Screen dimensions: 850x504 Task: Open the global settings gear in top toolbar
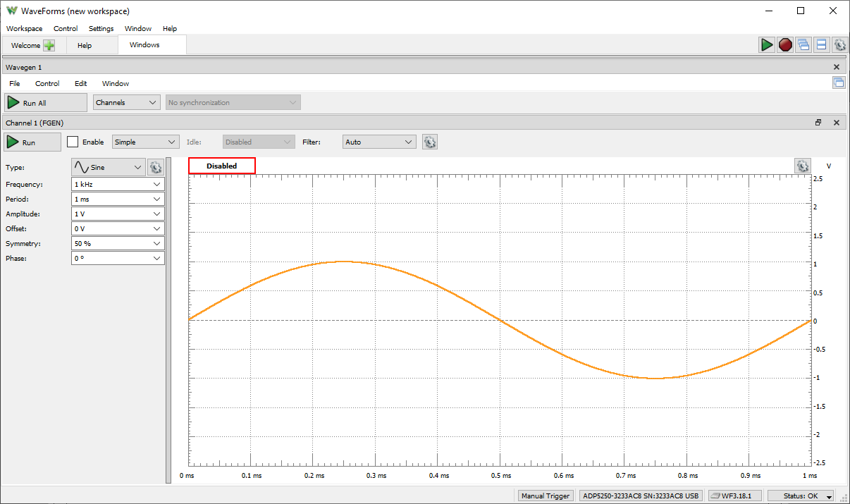[839, 45]
